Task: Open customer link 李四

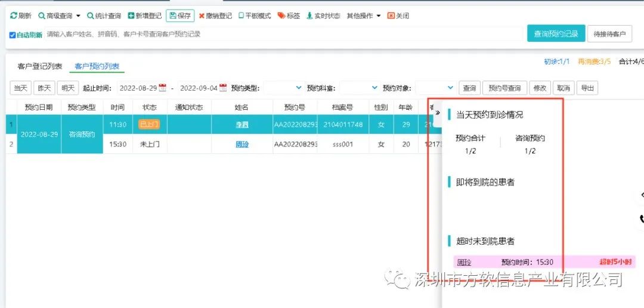Action: (x=241, y=125)
